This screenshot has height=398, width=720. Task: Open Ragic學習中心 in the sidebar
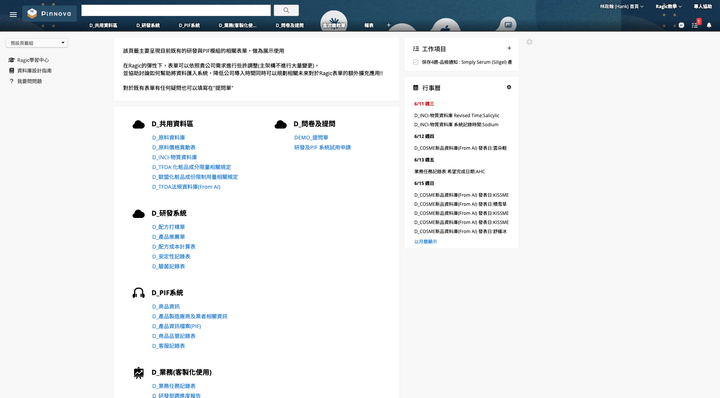click(33, 60)
